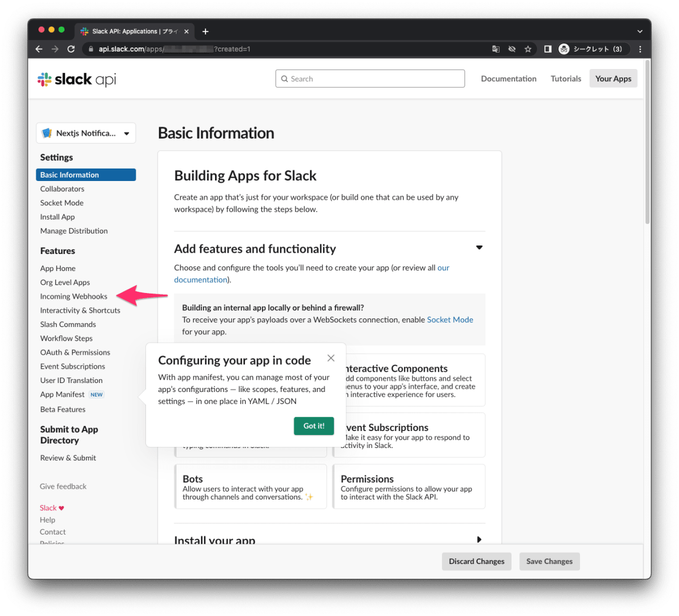
Task: Open Interactivity & Shortcuts
Action: [x=80, y=311]
